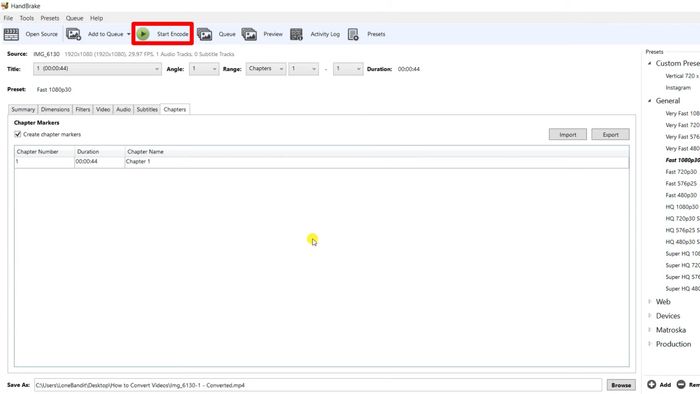Select the Fast 720p30 preset
The height and width of the screenshot is (394, 700).
pyautogui.click(x=681, y=172)
